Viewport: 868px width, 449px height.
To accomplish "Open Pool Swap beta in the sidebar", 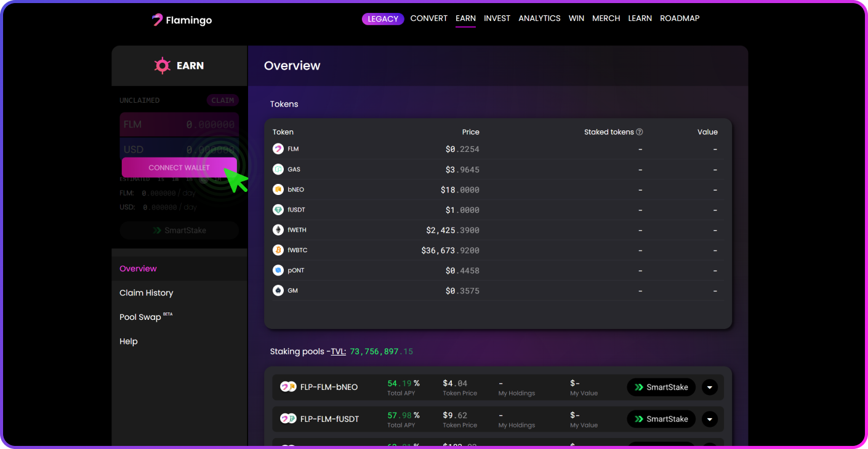I will [146, 317].
